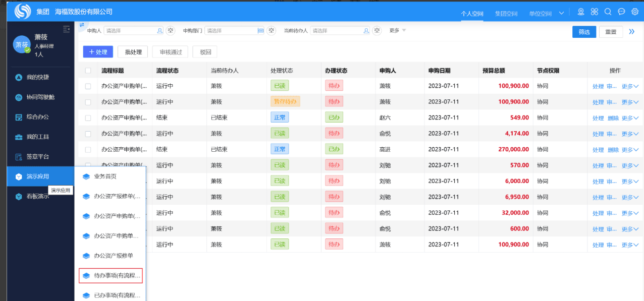This screenshot has height=301, width=644.
Task: Click the blue 处理 button
Action: pos(98,51)
